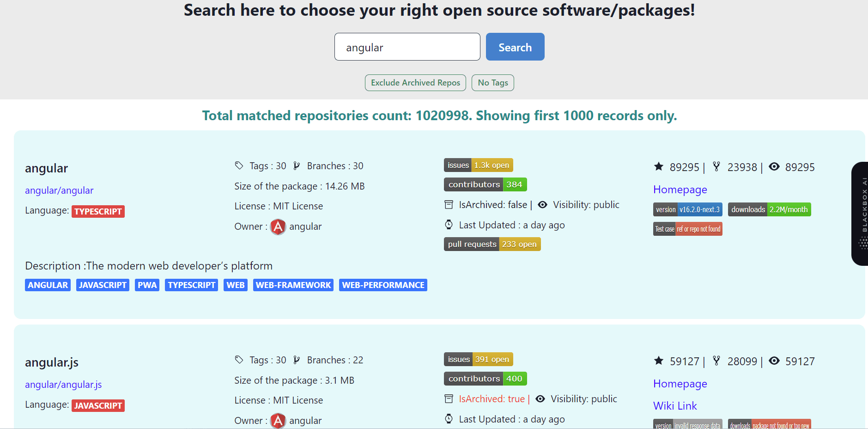Click the branch icon in angular card
The height and width of the screenshot is (429, 868).
pos(297,165)
